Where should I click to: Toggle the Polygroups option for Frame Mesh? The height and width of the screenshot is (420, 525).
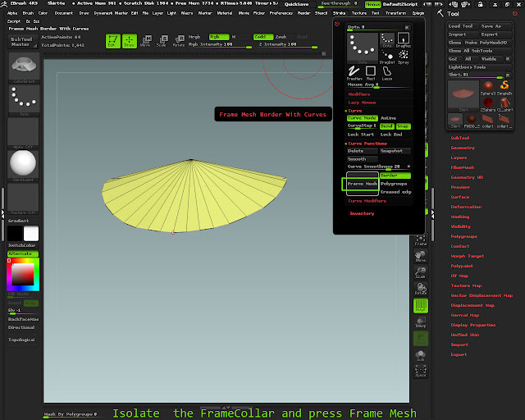[x=395, y=184]
